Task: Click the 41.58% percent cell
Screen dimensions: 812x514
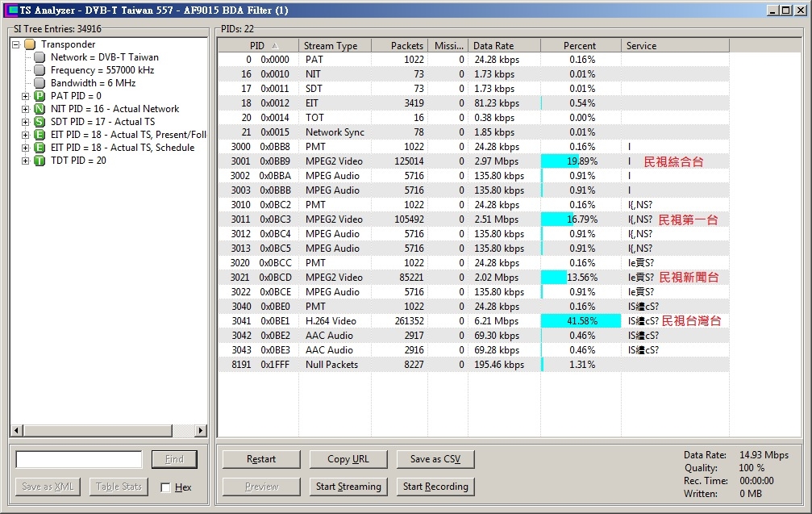Action: point(581,320)
